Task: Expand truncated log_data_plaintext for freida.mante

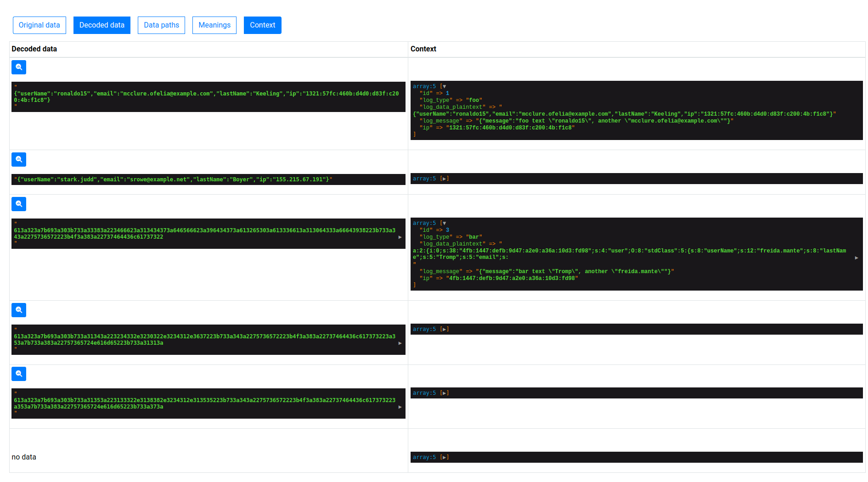Action: (x=857, y=258)
